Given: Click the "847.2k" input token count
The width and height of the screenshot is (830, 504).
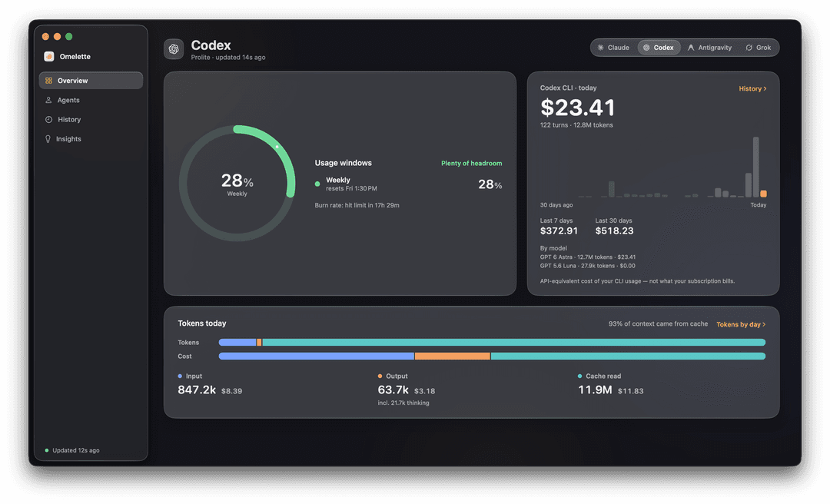Looking at the screenshot, I should coord(197,390).
